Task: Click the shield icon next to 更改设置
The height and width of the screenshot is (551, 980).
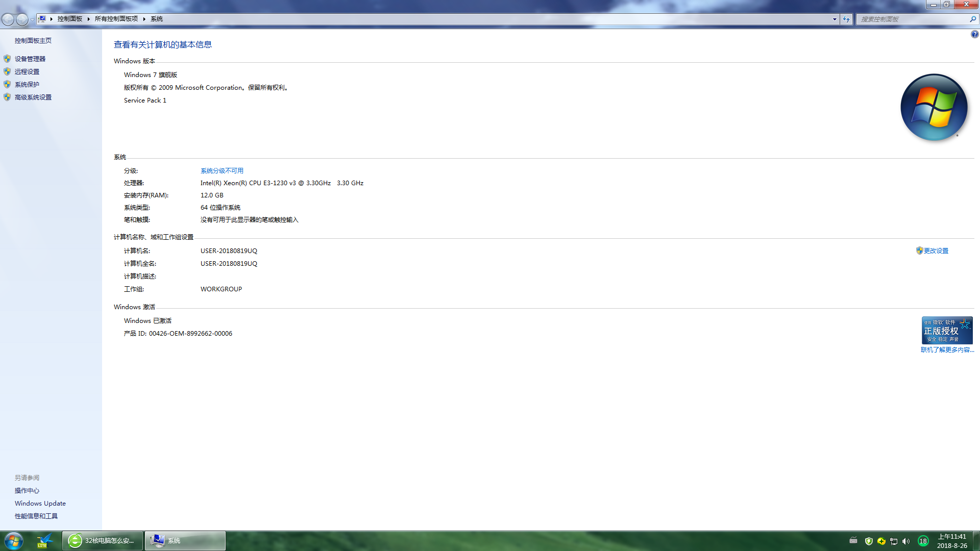Action: (919, 251)
